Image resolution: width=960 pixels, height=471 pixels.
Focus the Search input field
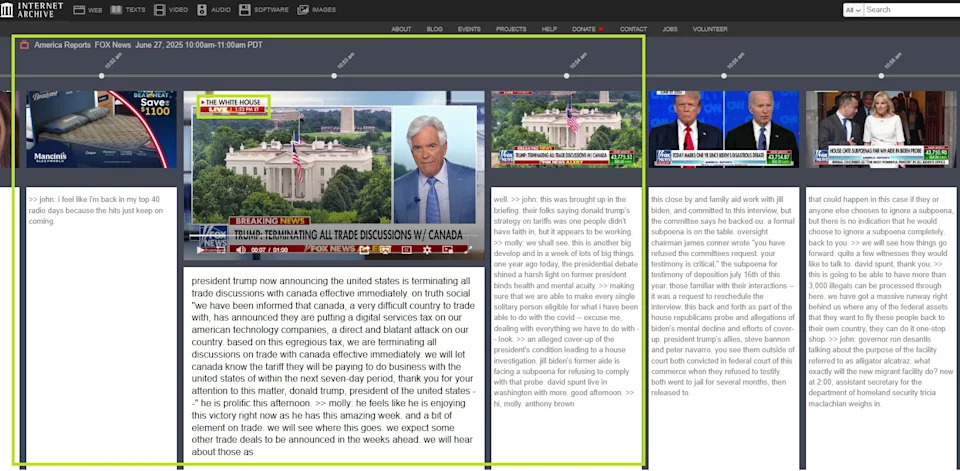click(912, 10)
